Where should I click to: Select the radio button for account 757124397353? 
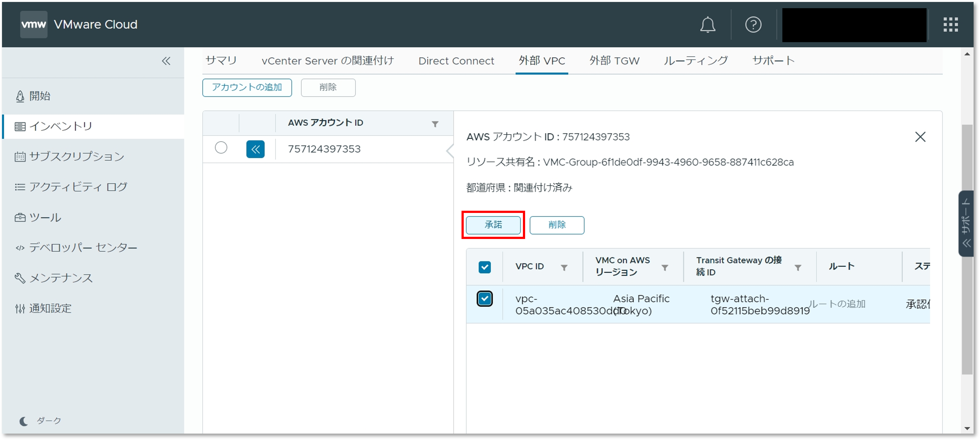pos(221,148)
